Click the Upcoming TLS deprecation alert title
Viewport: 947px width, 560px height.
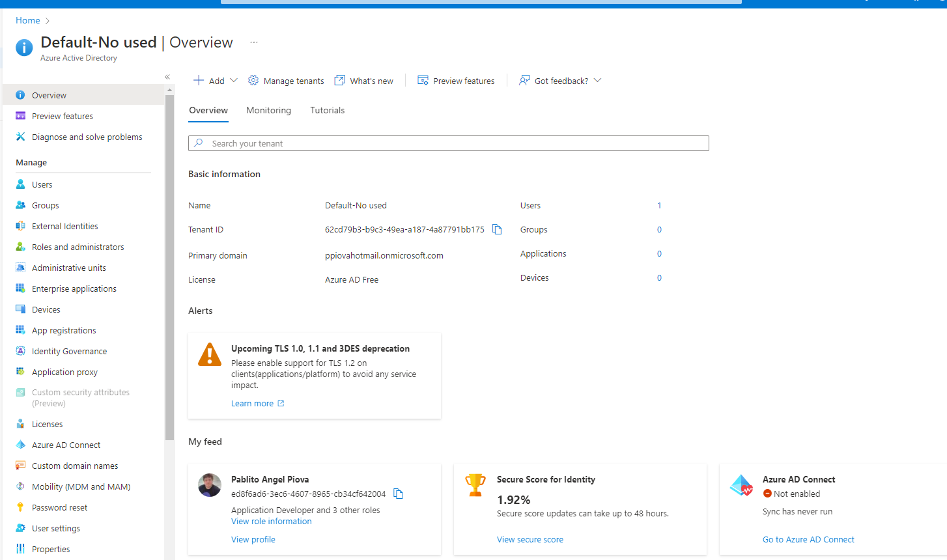[x=320, y=348]
